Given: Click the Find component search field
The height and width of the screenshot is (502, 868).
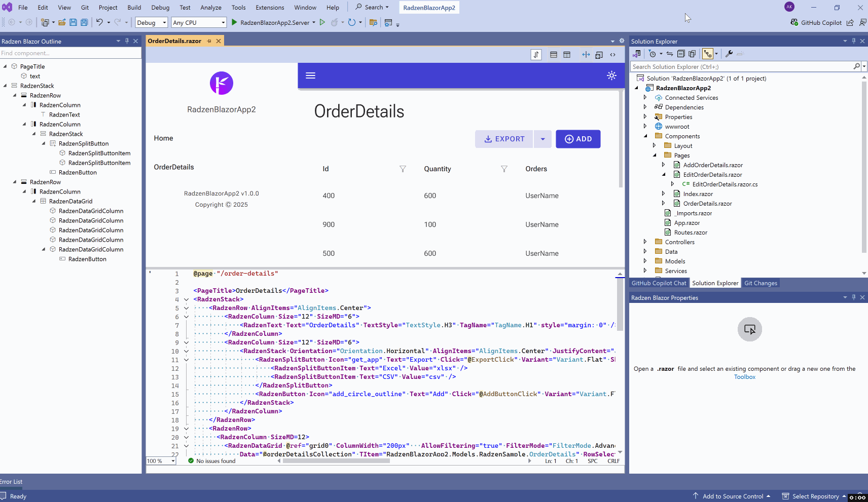Looking at the screenshot, I should tap(70, 53).
